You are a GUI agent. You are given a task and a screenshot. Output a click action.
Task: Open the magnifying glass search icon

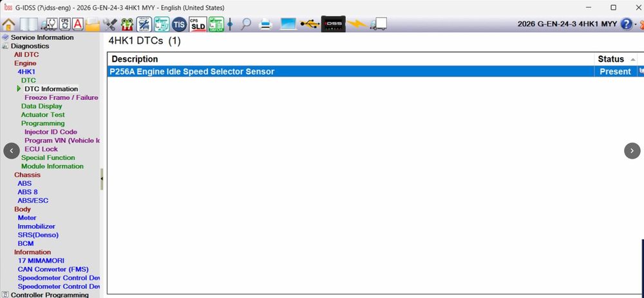click(245, 25)
